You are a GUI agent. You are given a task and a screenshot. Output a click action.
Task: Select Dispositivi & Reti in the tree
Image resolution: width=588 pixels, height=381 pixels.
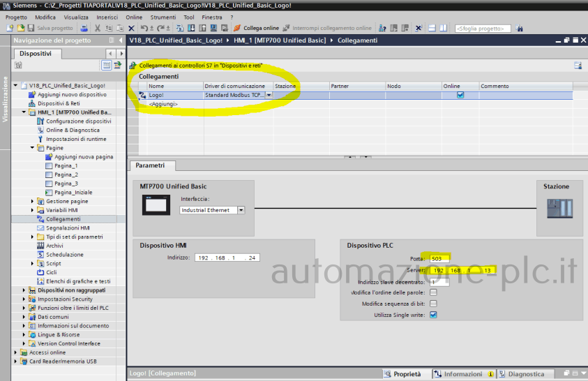coord(59,103)
